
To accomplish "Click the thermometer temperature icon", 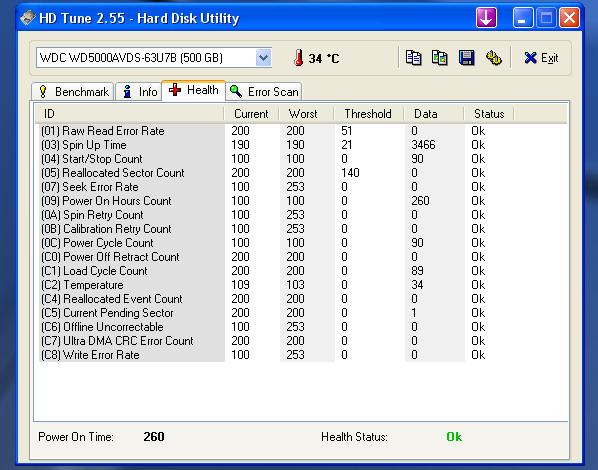I will click(x=299, y=58).
